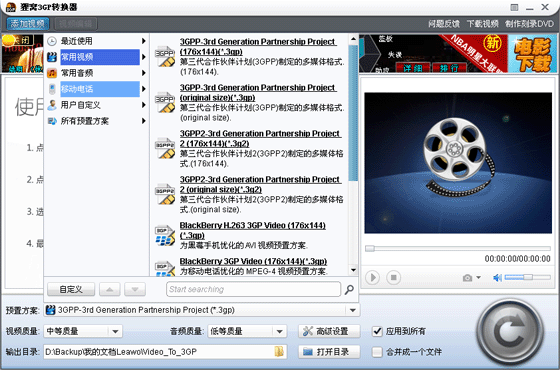Start conversion with the large round button
Image resolution: width=560 pixels, height=370 pixels.
pyautogui.click(x=511, y=332)
